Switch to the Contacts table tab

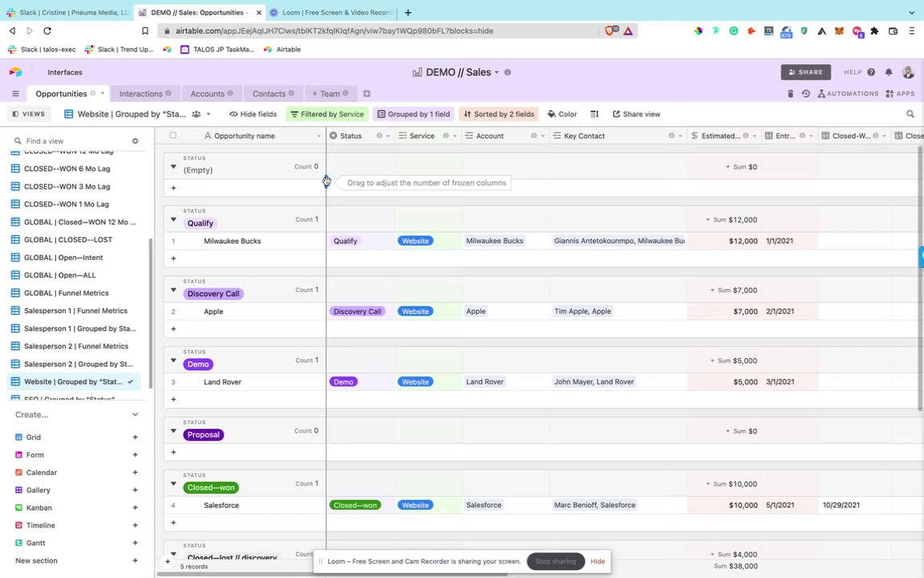(x=273, y=94)
